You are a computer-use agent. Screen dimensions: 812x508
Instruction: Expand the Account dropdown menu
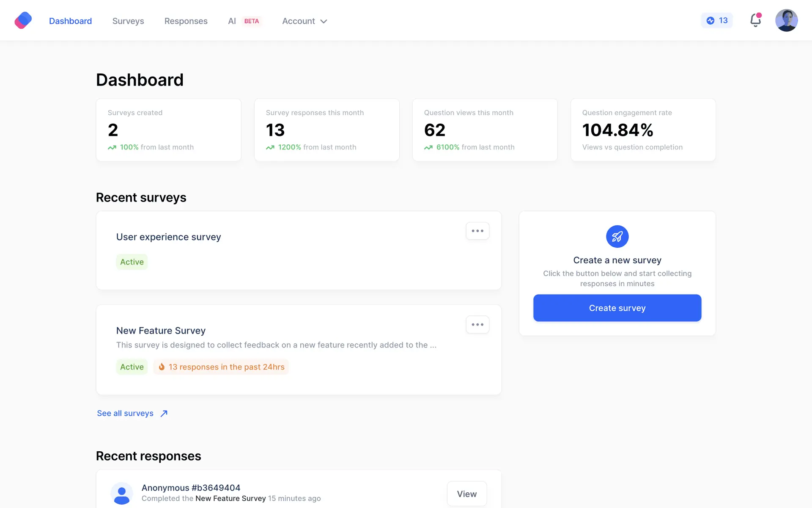click(x=304, y=21)
